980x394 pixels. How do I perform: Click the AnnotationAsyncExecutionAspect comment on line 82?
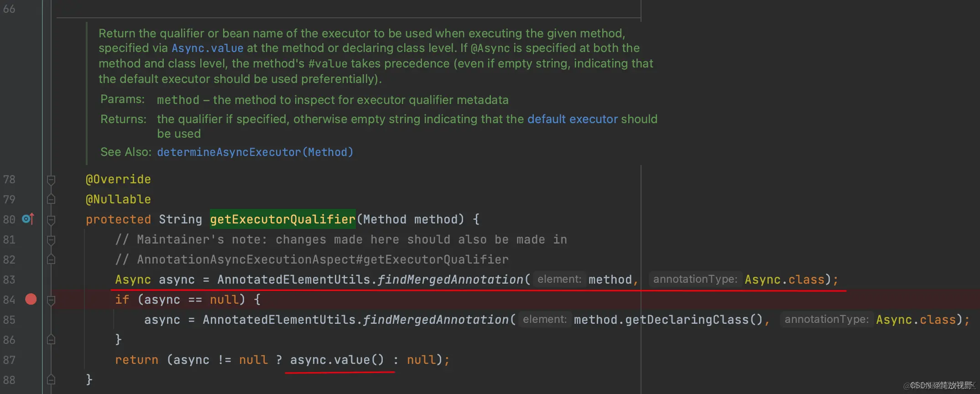coord(312,259)
